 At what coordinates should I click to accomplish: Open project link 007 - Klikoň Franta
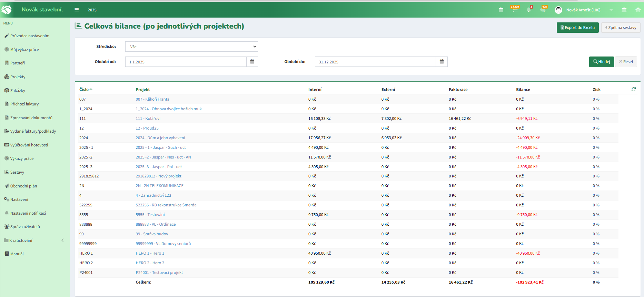coord(152,99)
